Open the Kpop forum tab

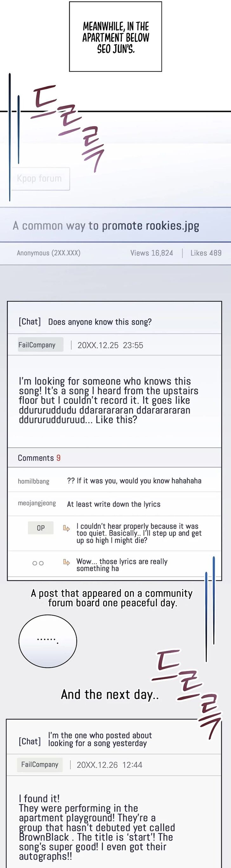tap(40, 179)
